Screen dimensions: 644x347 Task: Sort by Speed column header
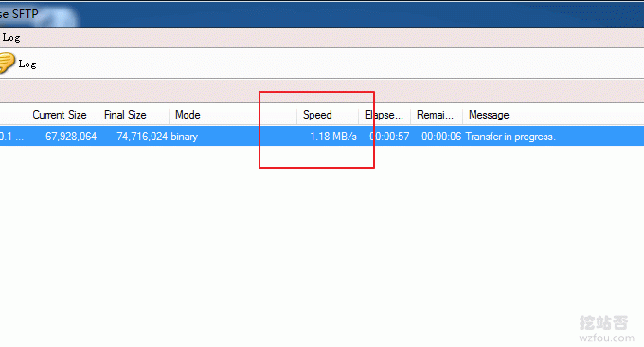click(x=317, y=115)
